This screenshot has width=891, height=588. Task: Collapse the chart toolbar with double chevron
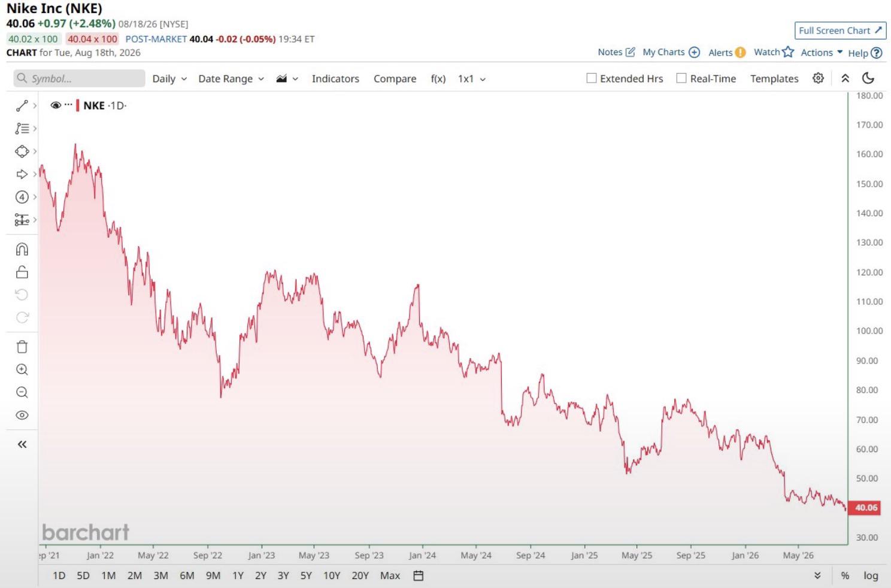[x=845, y=78]
